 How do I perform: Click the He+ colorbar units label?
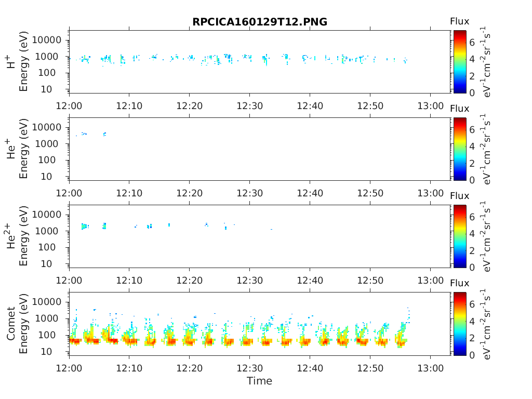tap(486, 149)
